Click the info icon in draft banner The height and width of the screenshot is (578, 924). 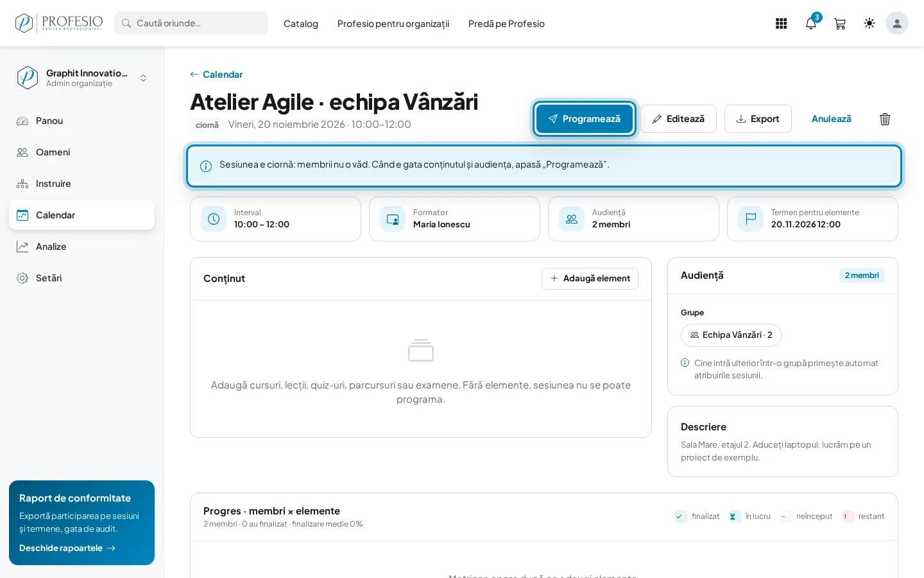click(x=206, y=166)
